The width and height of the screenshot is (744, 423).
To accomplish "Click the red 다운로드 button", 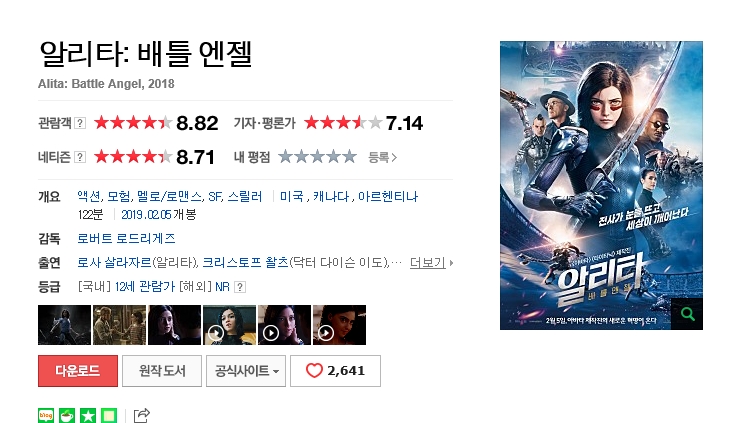I will [x=78, y=371].
